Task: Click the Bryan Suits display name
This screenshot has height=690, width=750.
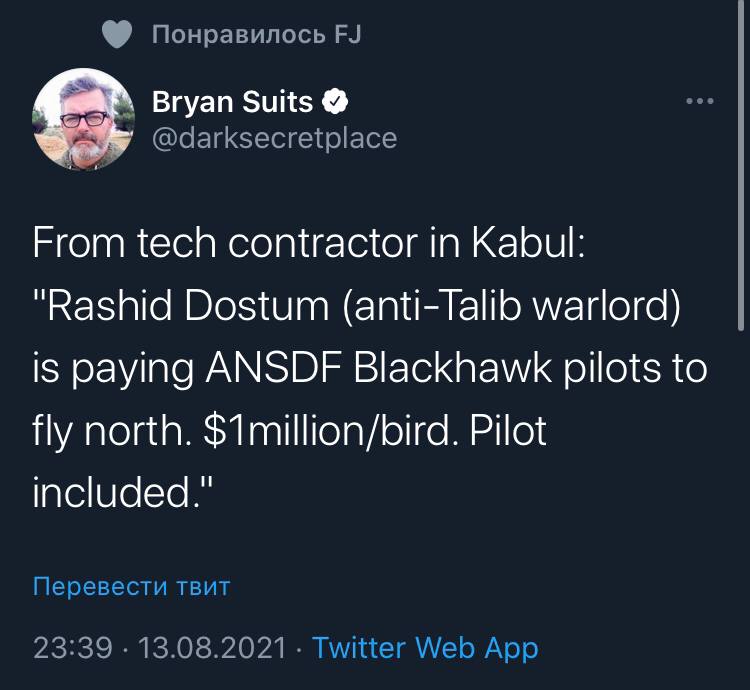Action: click(x=232, y=101)
